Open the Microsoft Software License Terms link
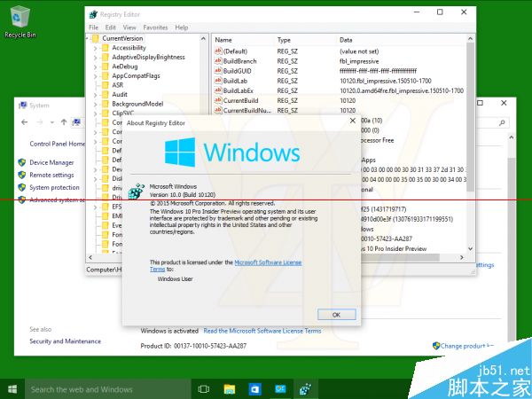 268,262
